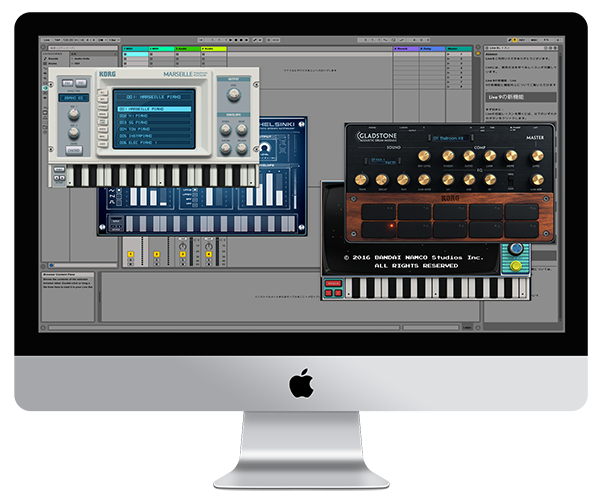Toggle browser preview button near blue indicator
This screenshot has width=600, height=502.
coord(51,265)
